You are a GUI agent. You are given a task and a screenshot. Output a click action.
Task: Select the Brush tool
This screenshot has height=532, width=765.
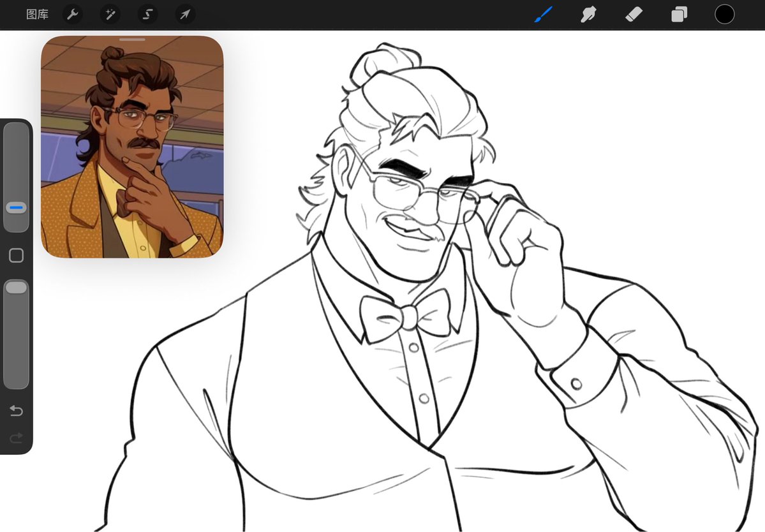click(544, 15)
